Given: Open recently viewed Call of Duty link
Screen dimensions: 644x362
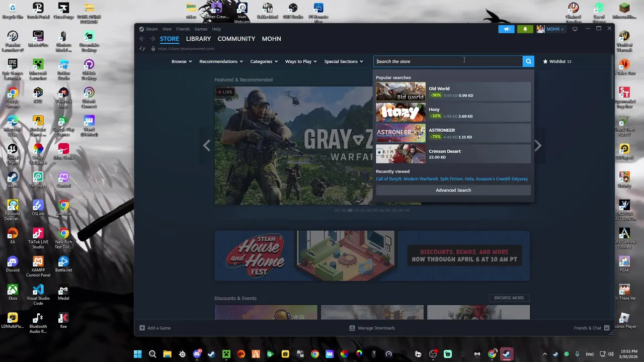Looking at the screenshot, I should [407, 179].
